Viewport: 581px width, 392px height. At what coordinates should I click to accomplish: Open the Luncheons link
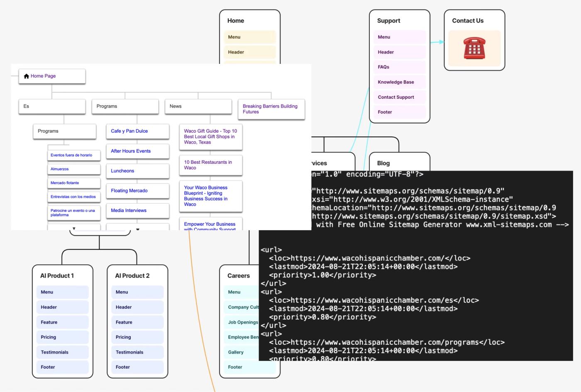(137, 171)
